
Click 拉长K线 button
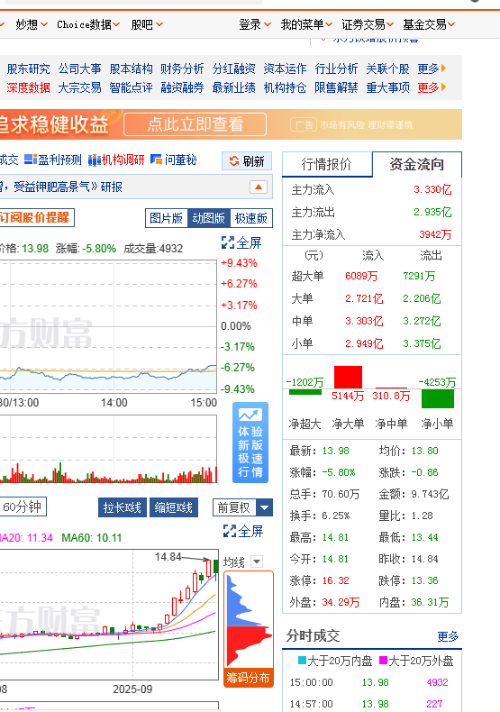coord(123,507)
